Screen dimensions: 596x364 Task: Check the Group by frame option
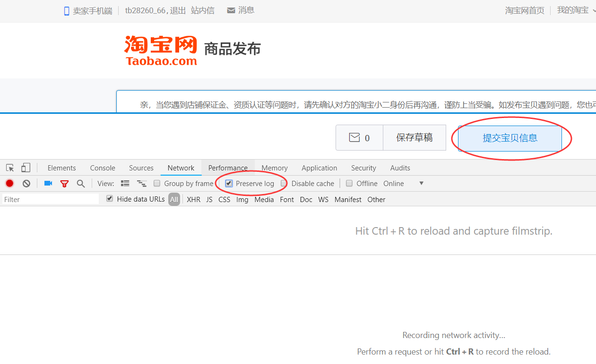tap(157, 183)
